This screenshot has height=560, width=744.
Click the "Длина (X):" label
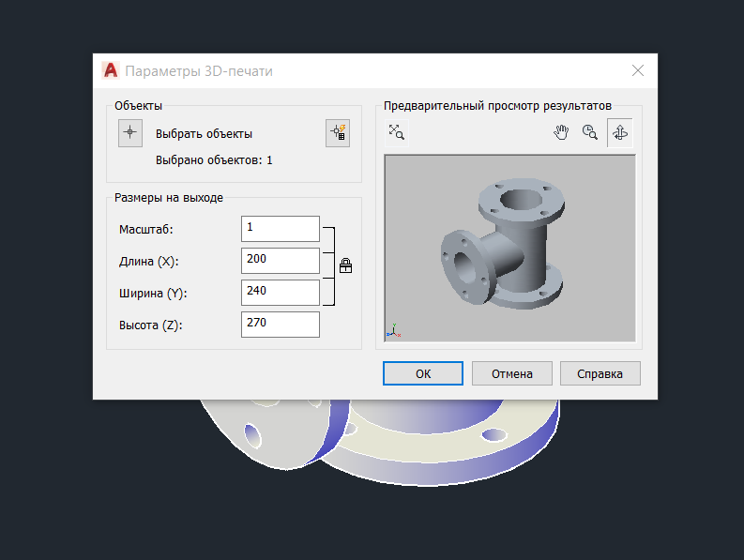tap(149, 262)
